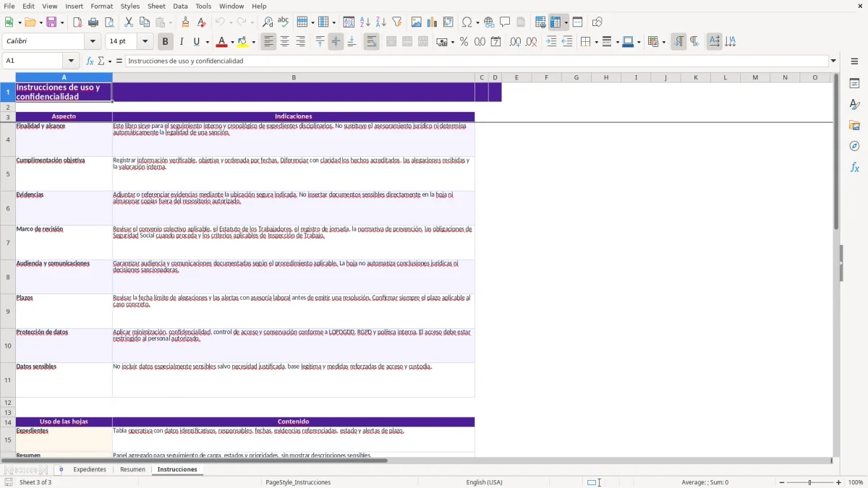The width and height of the screenshot is (868, 488).
Task: Switch to the Resumen sheet tab
Action: [x=132, y=470]
